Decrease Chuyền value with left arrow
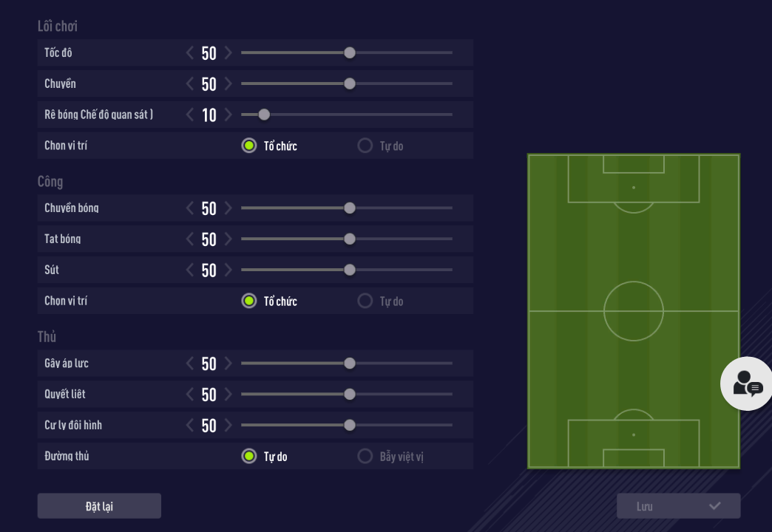 (x=190, y=83)
